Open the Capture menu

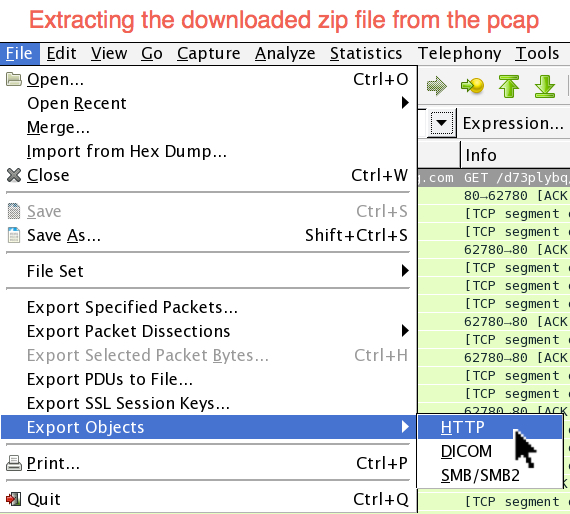coord(209,54)
